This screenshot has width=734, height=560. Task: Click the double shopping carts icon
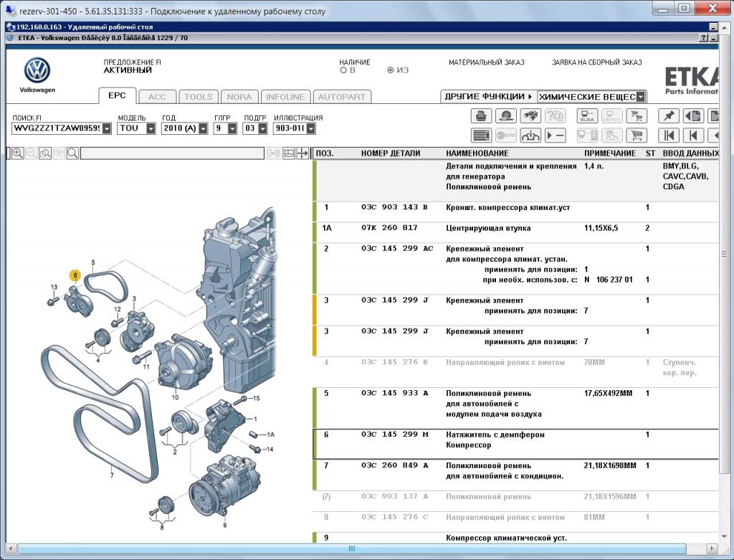tap(637, 115)
